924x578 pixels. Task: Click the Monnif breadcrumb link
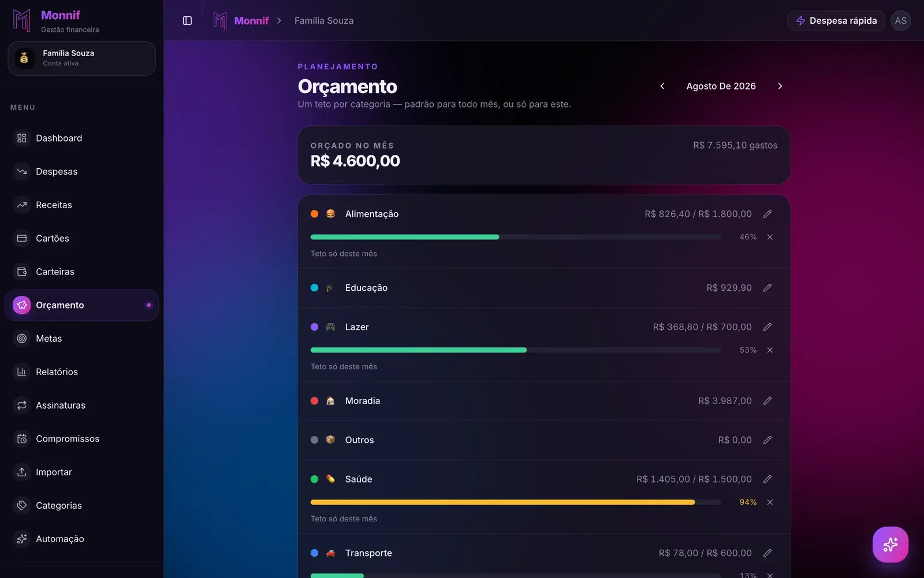(251, 21)
